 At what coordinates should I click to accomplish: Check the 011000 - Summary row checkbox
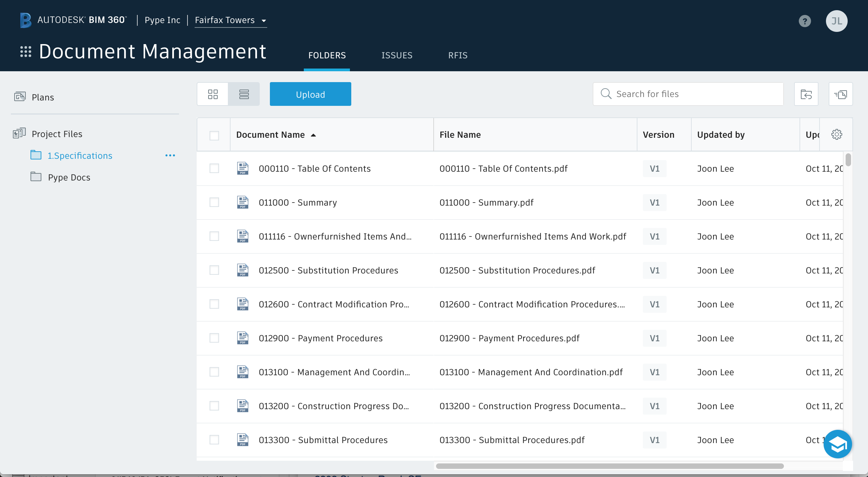214,203
